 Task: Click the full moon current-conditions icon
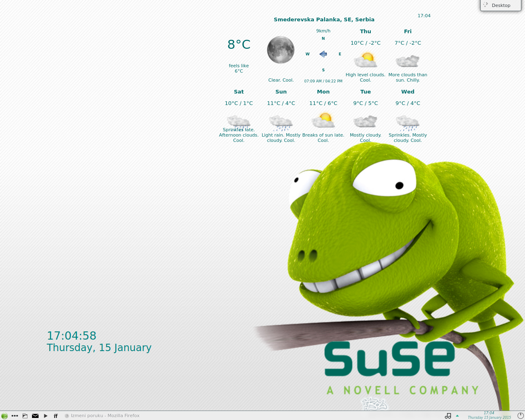(x=281, y=50)
